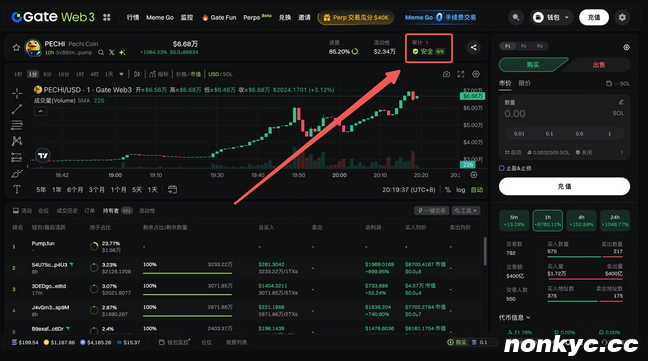Open the Meme Go menu item
The width and height of the screenshot is (648, 361).
coord(160,17)
